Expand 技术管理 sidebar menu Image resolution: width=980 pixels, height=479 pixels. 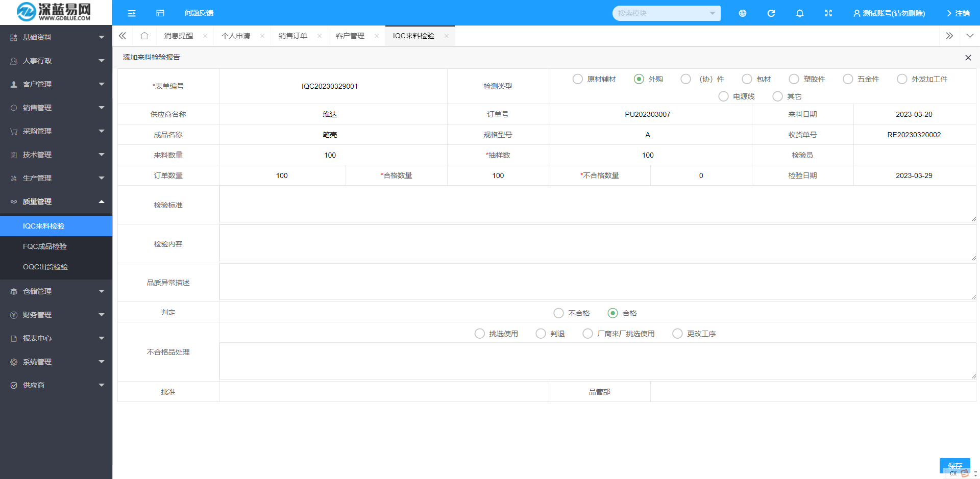(x=56, y=155)
